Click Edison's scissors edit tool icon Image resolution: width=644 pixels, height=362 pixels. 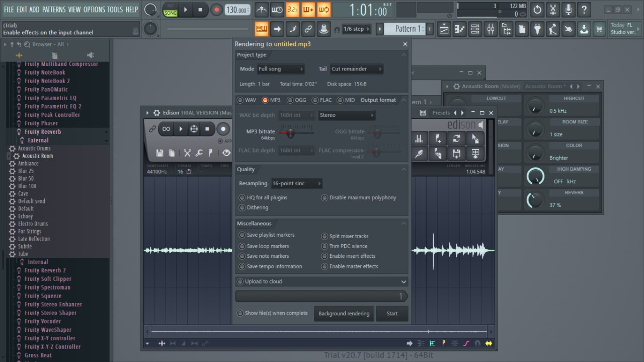point(187,153)
